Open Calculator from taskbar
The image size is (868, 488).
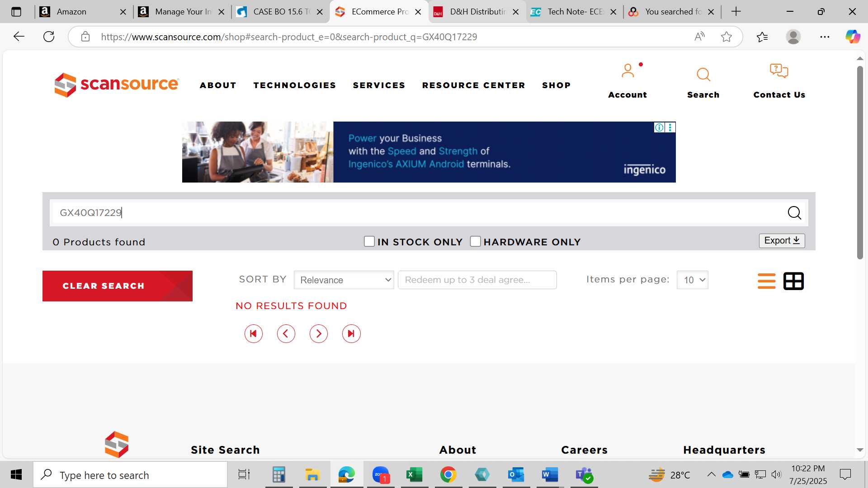click(x=278, y=475)
